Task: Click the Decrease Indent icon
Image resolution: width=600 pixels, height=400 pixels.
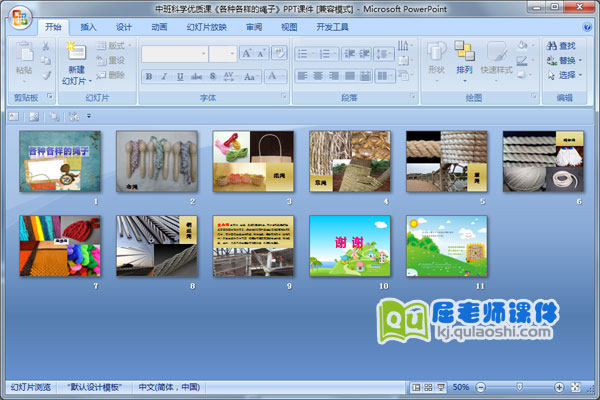Action: (349, 54)
